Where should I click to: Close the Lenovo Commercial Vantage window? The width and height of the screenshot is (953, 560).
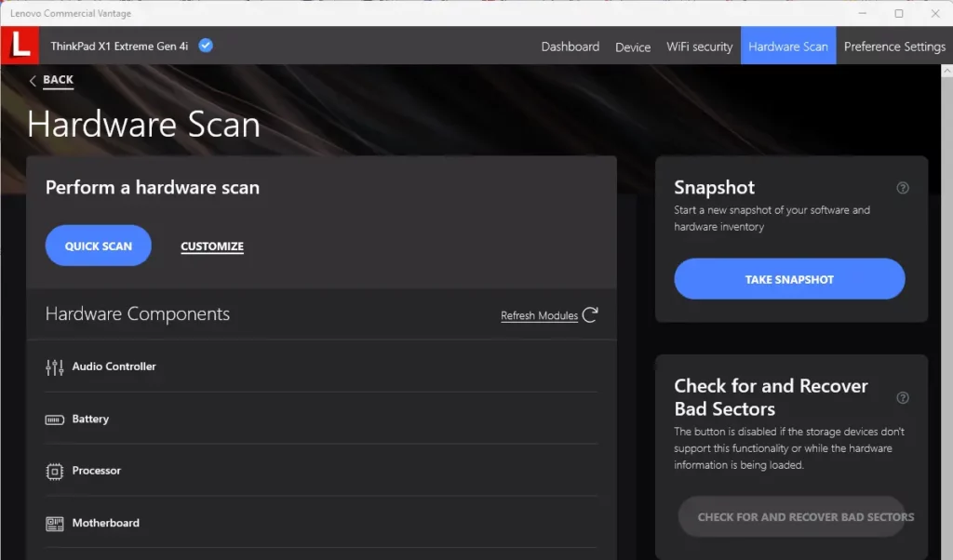[x=935, y=13]
